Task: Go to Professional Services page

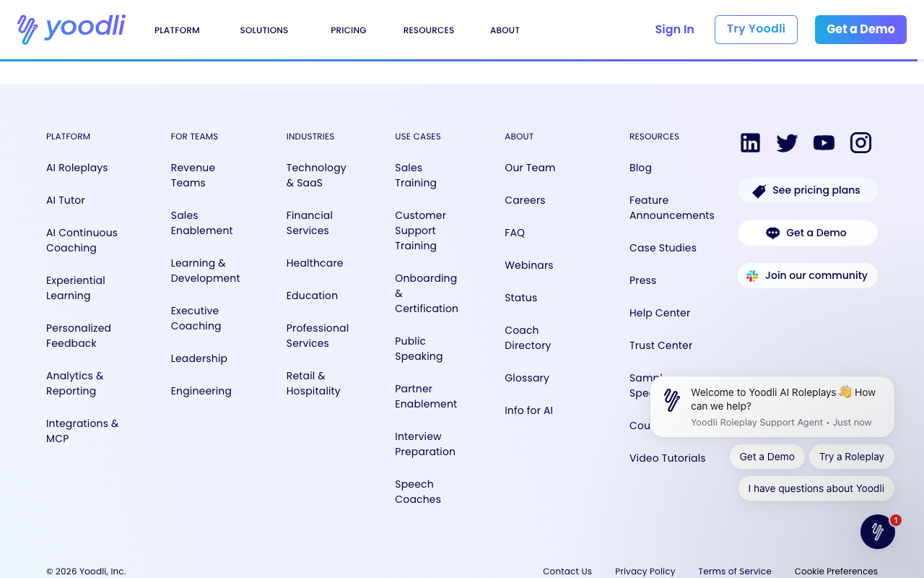Action: point(318,336)
